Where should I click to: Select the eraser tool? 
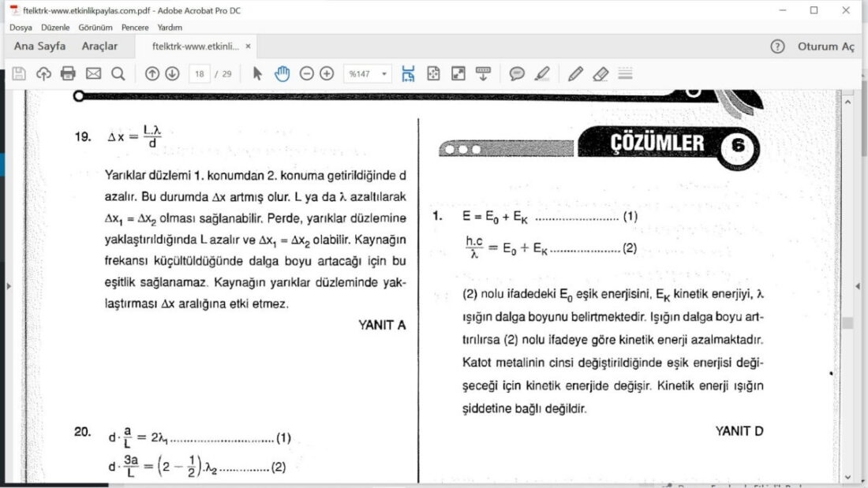click(600, 73)
